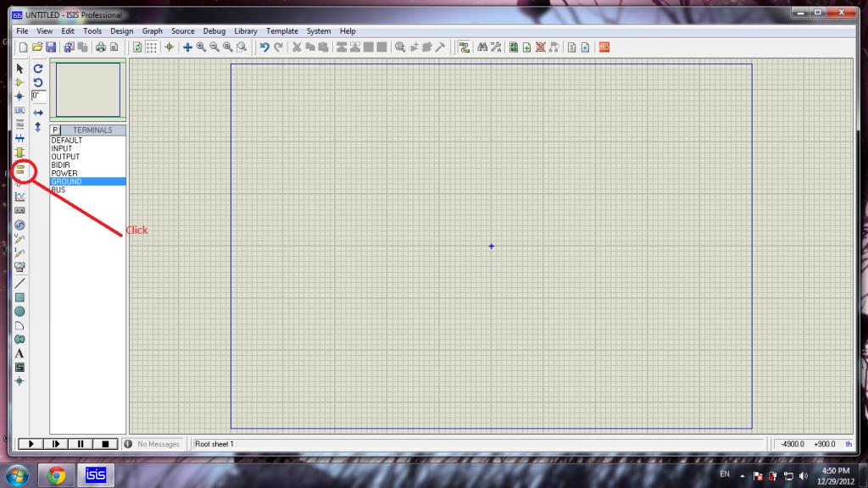Select the 2D Arc drawing tool

(x=19, y=325)
